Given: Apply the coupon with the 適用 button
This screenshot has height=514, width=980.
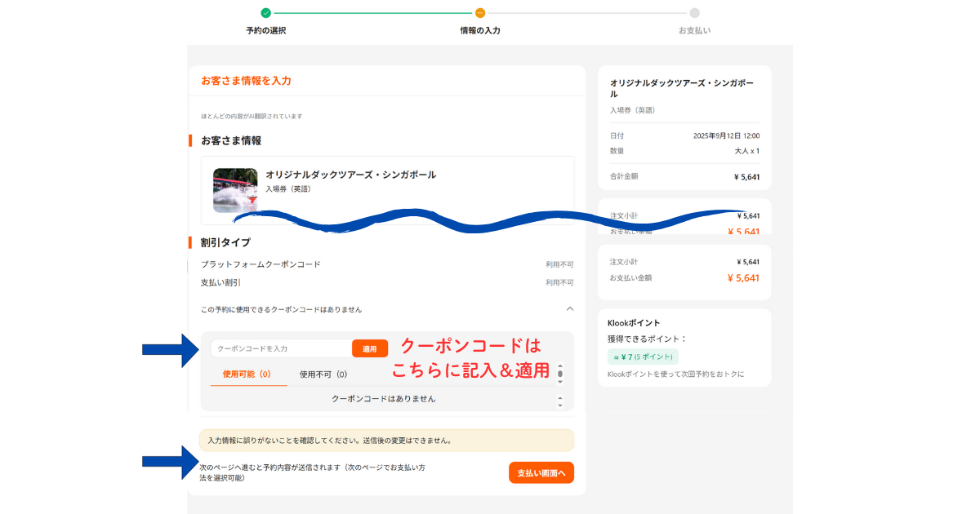Looking at the screenshot, I should (x=370, y=348).
